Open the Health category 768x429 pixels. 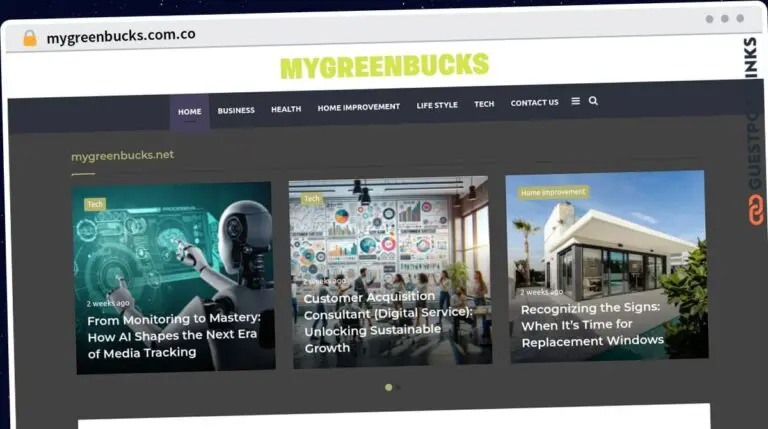point(286,109)
